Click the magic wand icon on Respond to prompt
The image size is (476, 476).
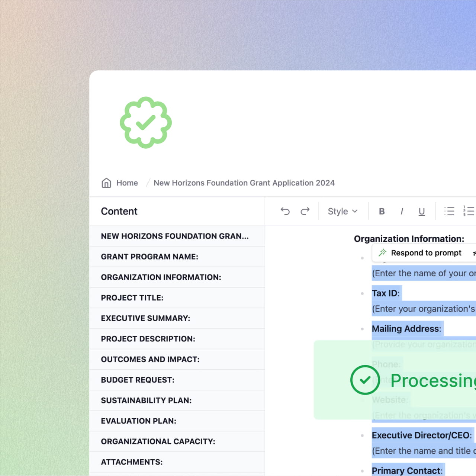[382, 253]
